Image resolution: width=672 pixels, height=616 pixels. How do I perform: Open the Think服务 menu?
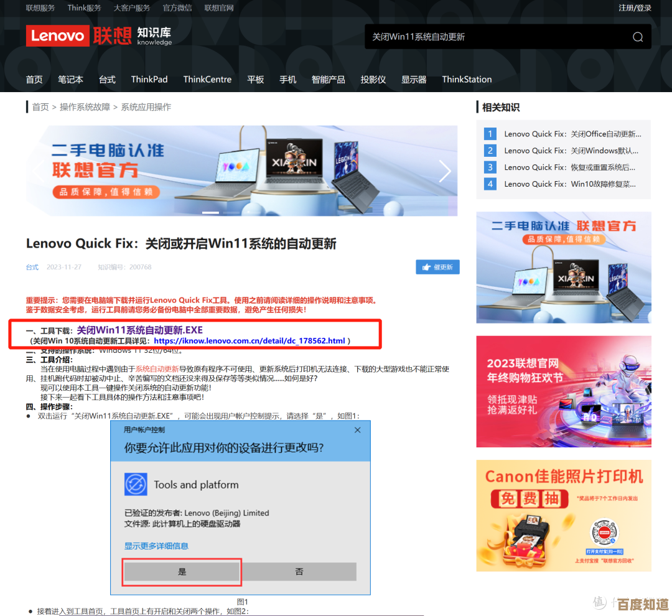(x=84, y=7)
